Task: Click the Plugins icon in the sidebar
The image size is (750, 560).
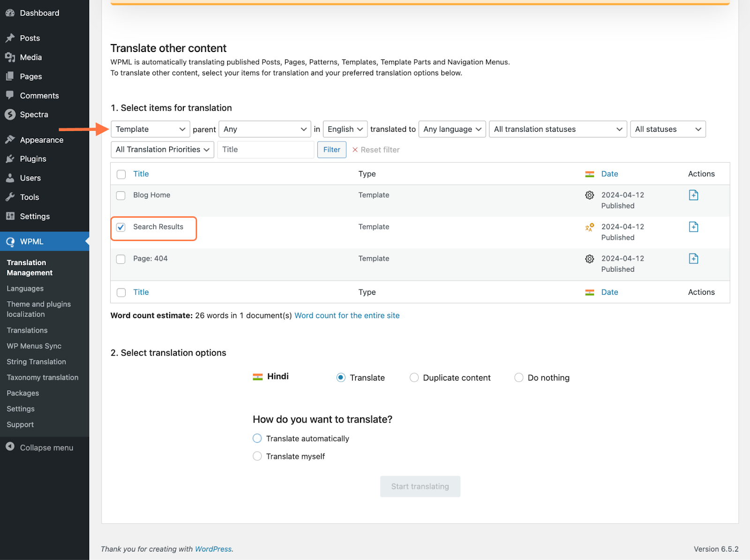Action: point(10,158)
